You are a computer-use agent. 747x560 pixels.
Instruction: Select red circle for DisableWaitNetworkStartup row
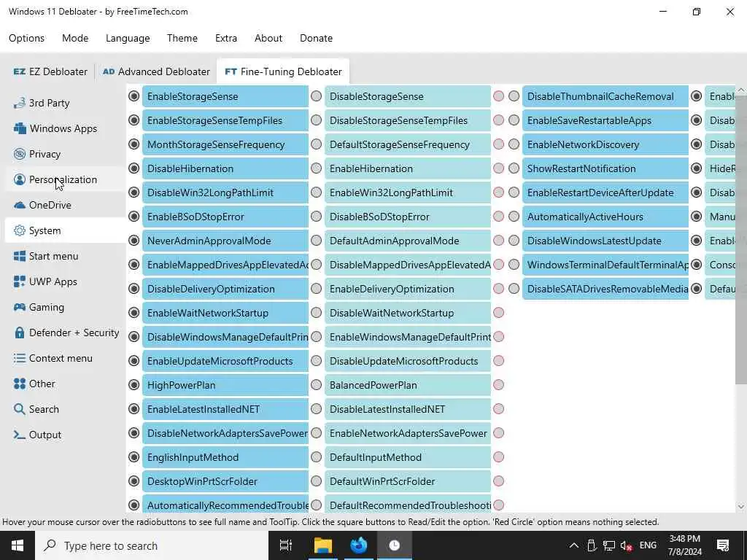point(498,312)
